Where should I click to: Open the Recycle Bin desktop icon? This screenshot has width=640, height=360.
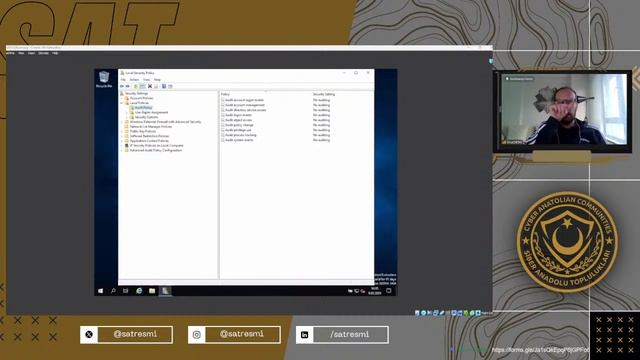(x=104, y=79)
